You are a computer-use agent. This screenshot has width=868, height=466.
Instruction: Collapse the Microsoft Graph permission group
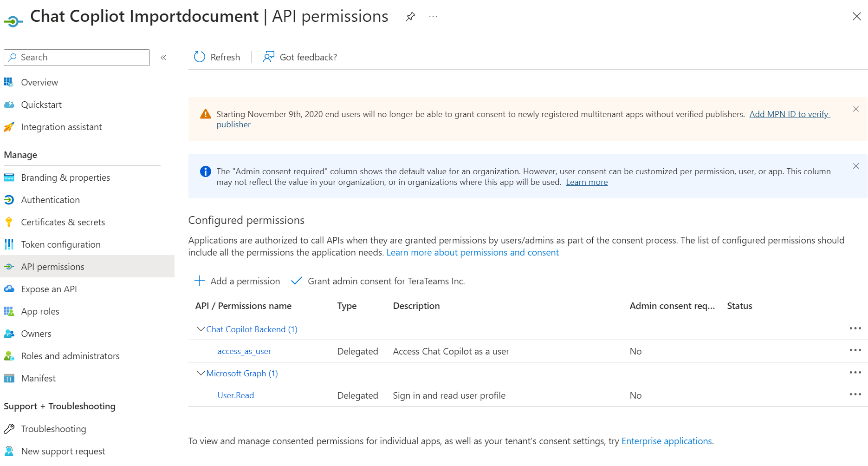(x=200, y=373)
